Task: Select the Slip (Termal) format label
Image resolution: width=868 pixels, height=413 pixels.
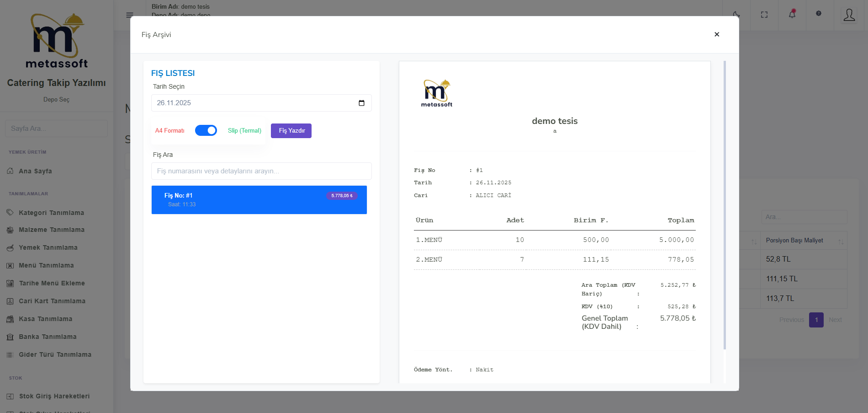Action: click(244, 131)
